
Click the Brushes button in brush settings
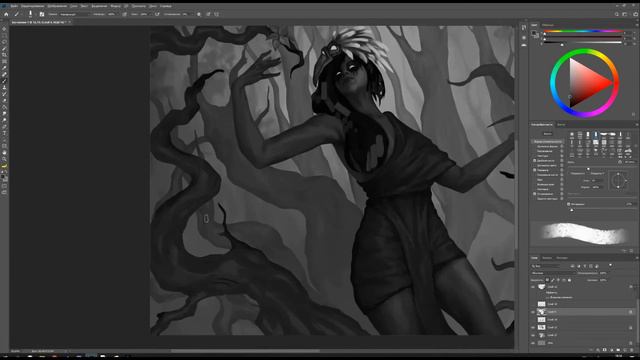pyautogui.click(x=547, y=133)
